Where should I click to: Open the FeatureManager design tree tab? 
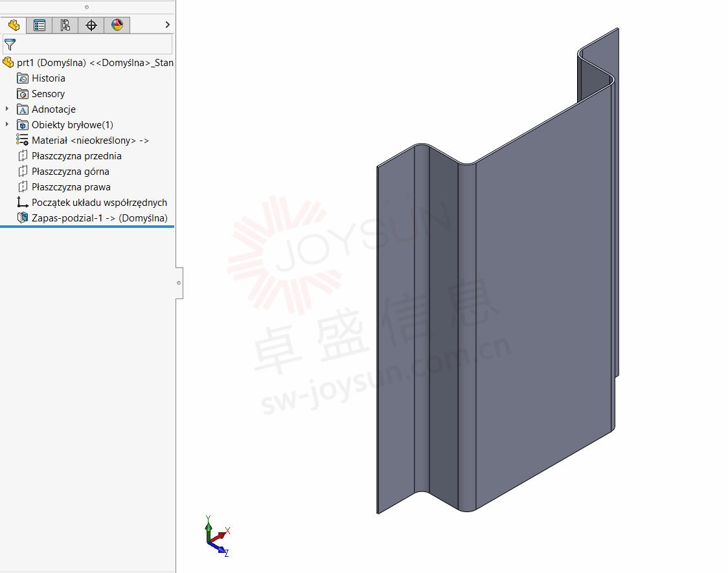(x=14, y=25)
